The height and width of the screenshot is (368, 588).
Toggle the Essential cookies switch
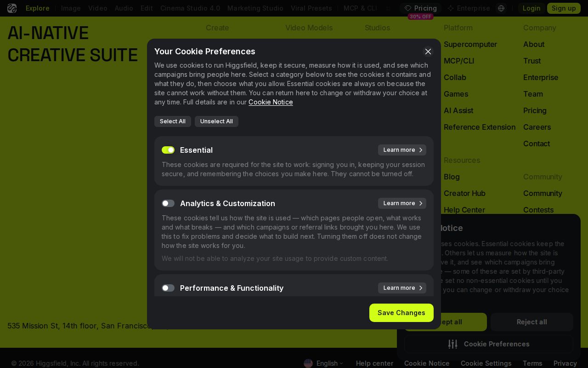pos(168,150)
